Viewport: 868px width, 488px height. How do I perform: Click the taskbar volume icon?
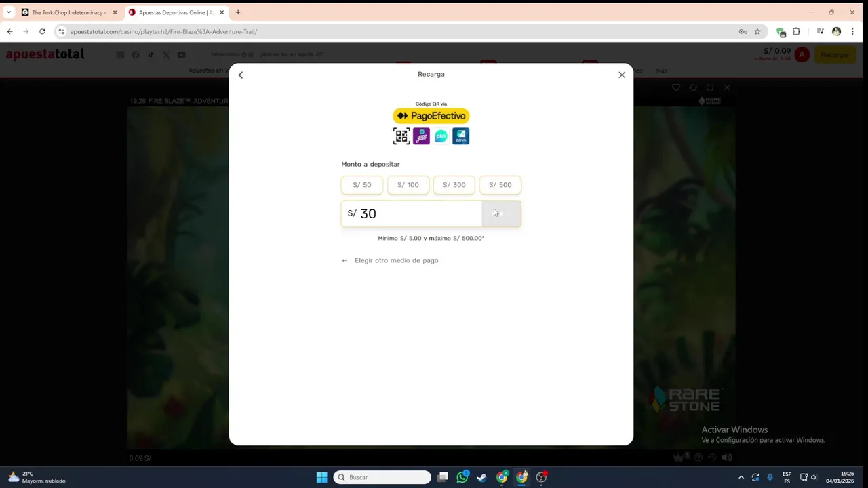(814, 477)
